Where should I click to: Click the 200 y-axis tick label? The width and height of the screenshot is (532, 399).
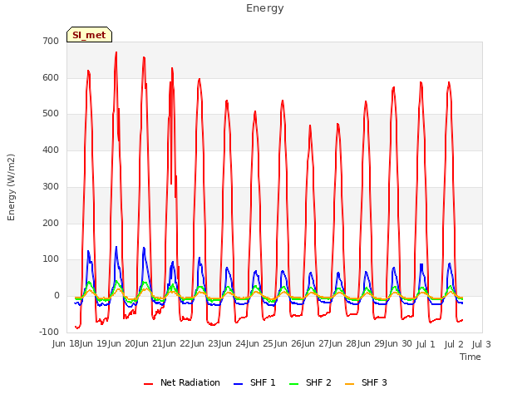51,224
